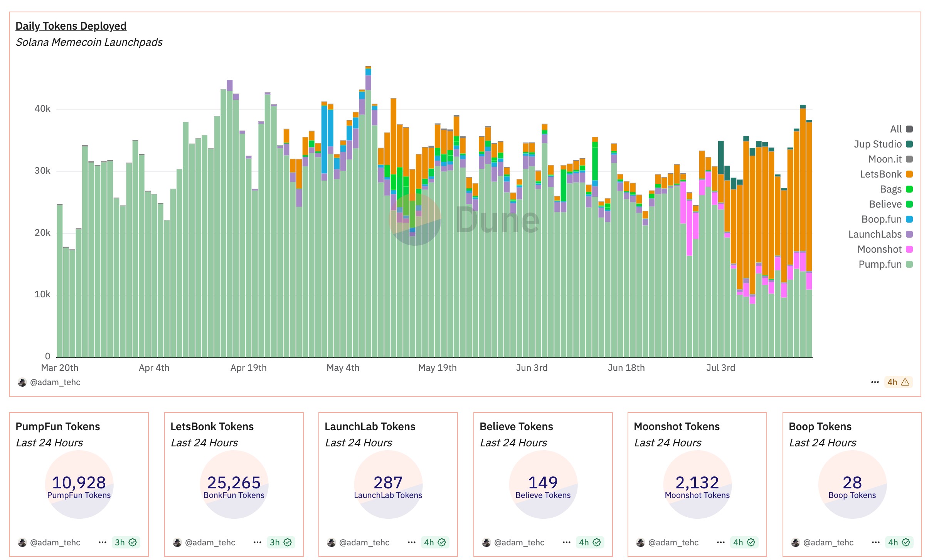This screenshot has width=929, height=560.
Task: Click avatar icon on Believe Tokens card
Action: pos(486,542)
